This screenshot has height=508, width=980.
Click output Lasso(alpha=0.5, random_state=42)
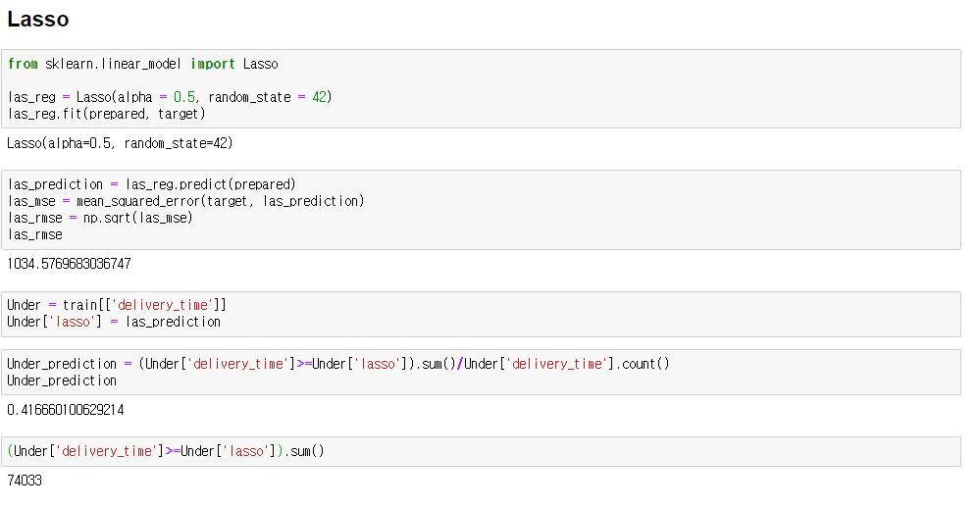pyautogui.click(x=120, y=143)
